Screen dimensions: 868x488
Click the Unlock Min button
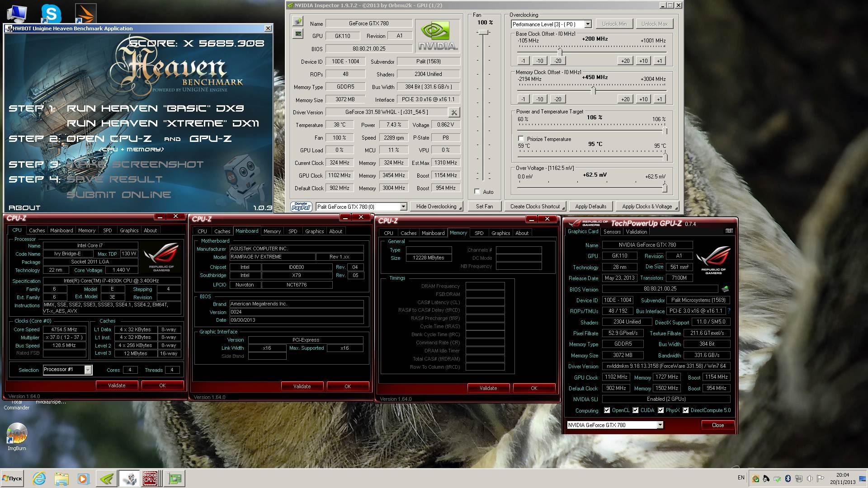click(614, 24)
